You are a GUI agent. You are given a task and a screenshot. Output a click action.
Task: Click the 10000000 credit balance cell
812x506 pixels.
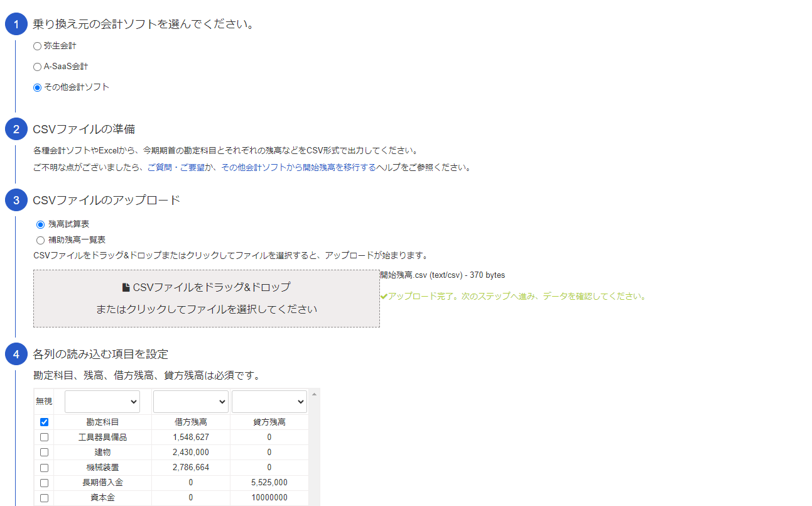click(x=269, y=498)
